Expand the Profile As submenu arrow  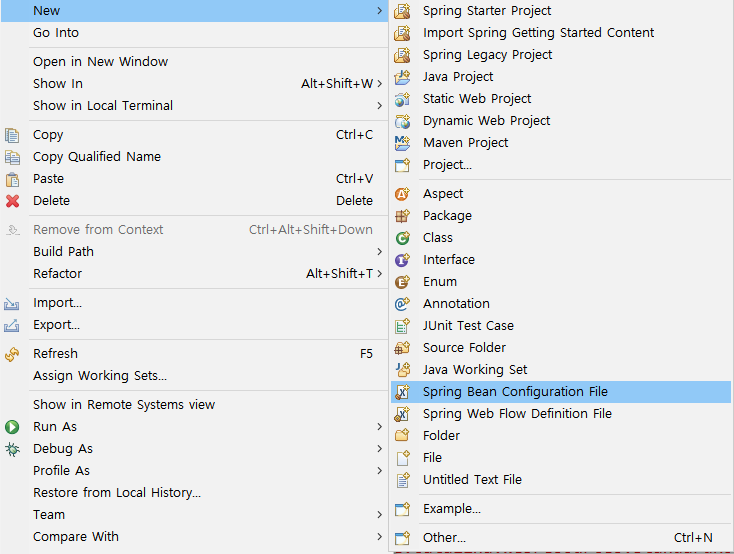[380, 471]
